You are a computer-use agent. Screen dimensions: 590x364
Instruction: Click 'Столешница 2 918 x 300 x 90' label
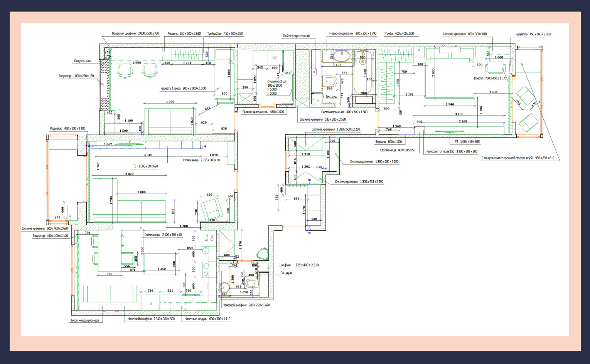(x=201, y=160)
